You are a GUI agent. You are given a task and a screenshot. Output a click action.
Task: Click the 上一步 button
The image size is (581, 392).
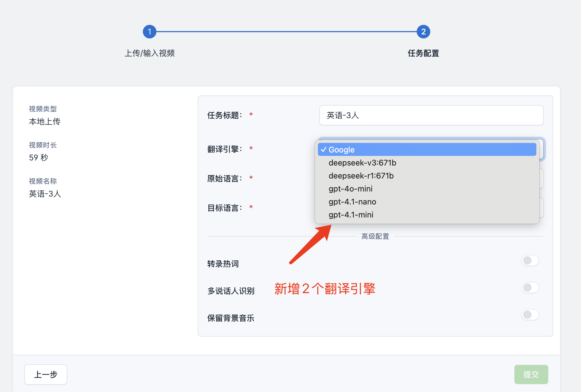(46, 374)
